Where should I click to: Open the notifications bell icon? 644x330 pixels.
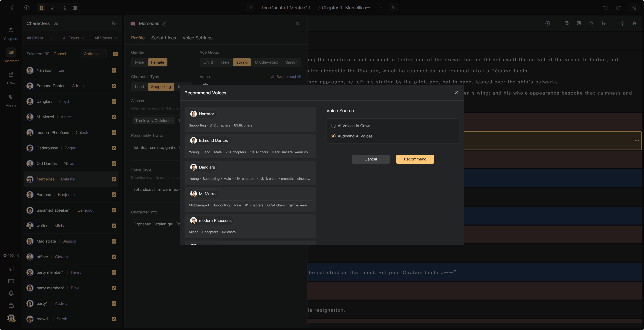tap(11, 293)
